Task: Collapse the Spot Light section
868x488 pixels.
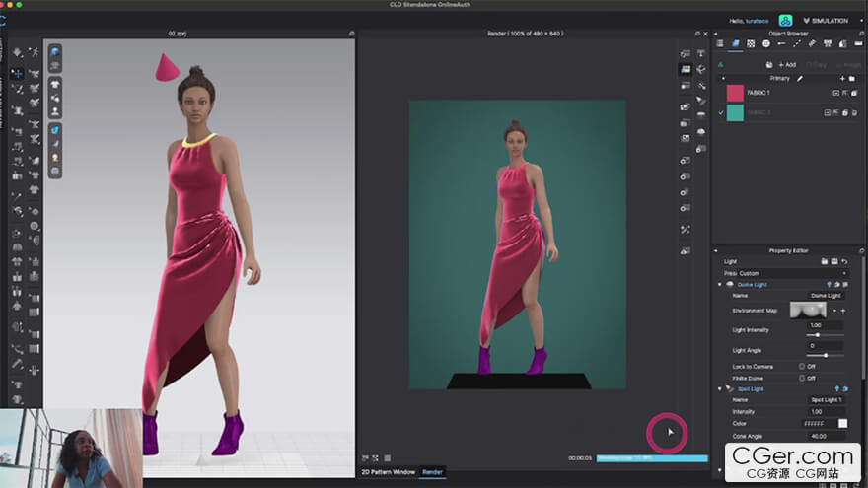Action: coord(719,388)
